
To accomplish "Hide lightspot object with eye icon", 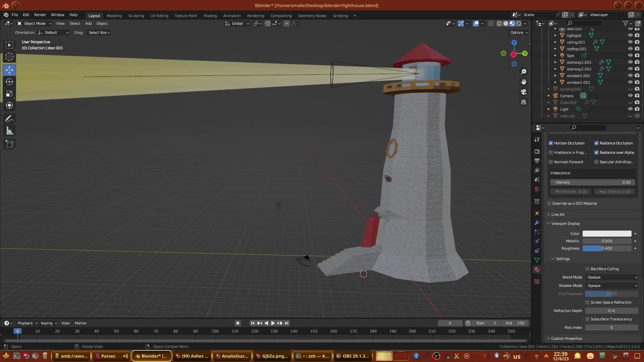I will [x=630, y=36].
